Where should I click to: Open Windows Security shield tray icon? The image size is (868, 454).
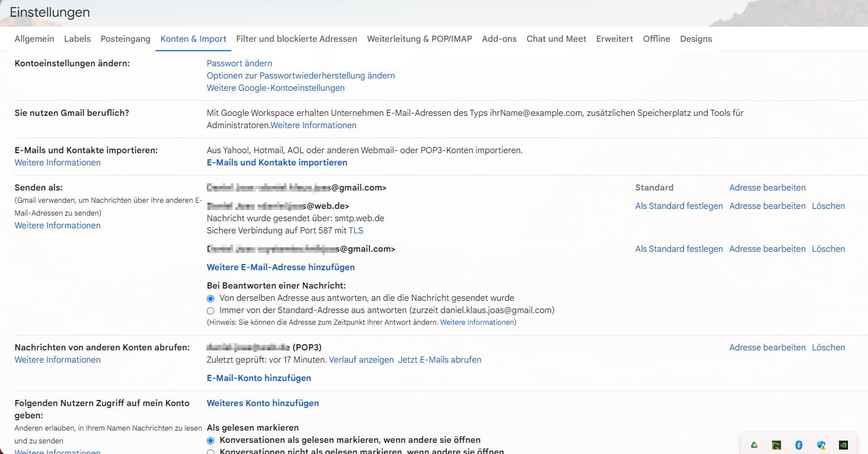click(821, 445)
